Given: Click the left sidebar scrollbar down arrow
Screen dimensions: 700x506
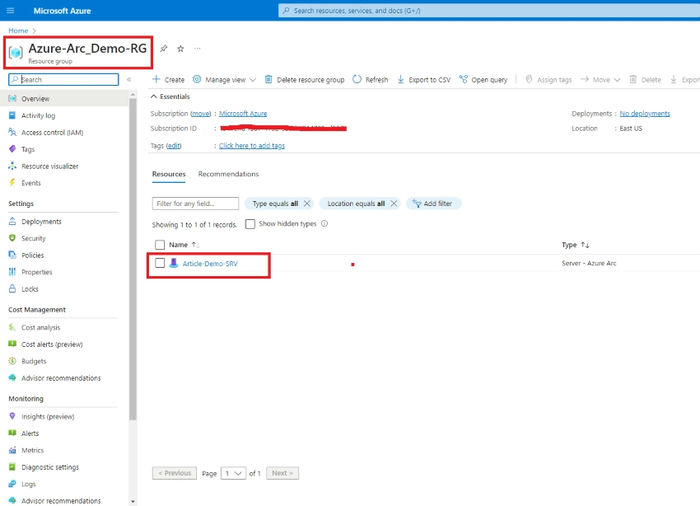Looking at the screenshot, I should (x=133, y=502).
